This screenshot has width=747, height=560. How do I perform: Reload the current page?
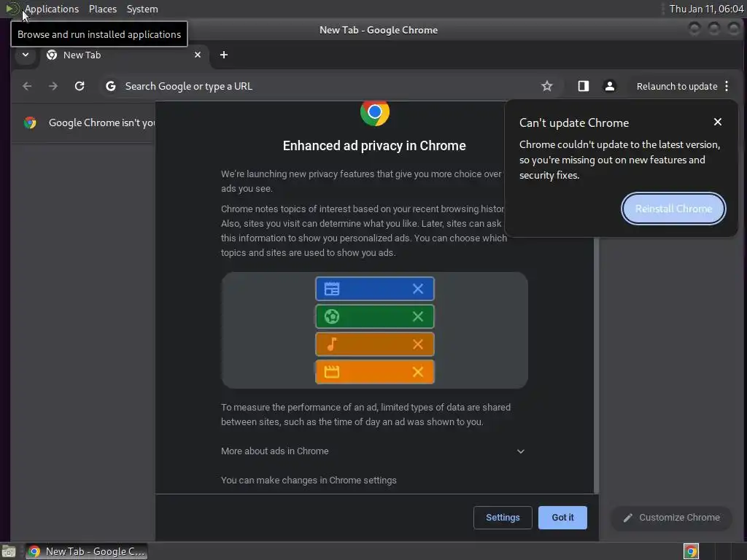[80, 86]
